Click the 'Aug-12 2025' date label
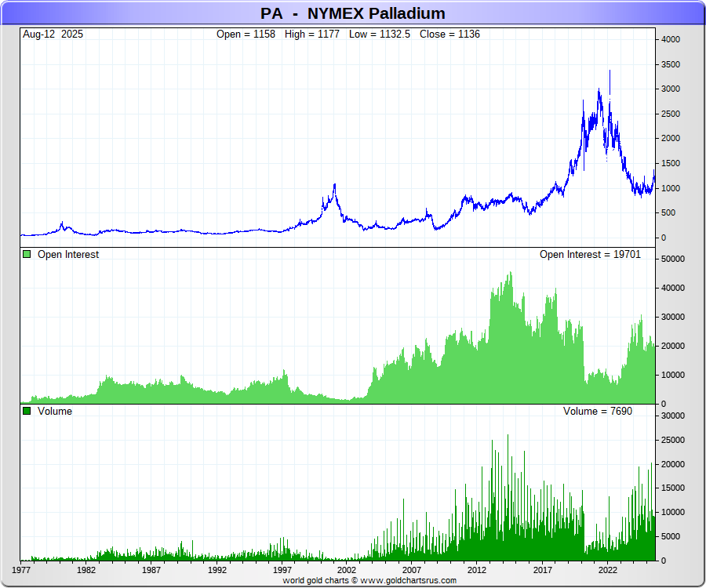Screen dimensions: 706x588 click(53, 34)
